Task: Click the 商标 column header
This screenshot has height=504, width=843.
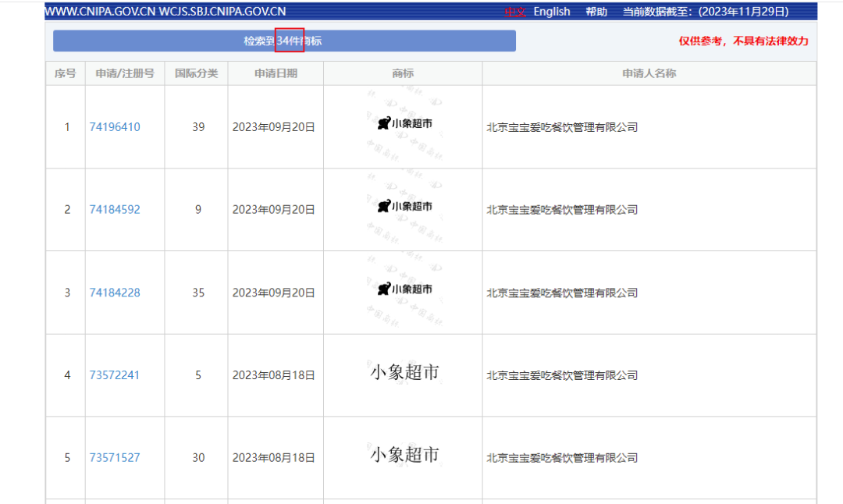Action: coord(403,73)
